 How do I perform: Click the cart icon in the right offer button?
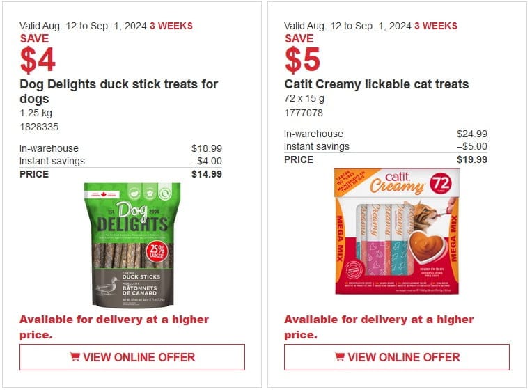[339, 356]
